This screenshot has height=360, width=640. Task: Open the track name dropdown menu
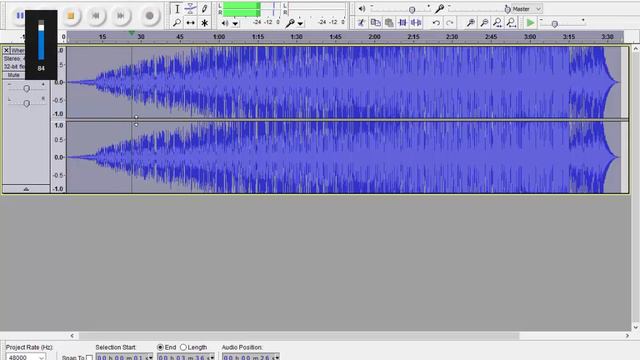pyautogui.click(x=18, y=51)
